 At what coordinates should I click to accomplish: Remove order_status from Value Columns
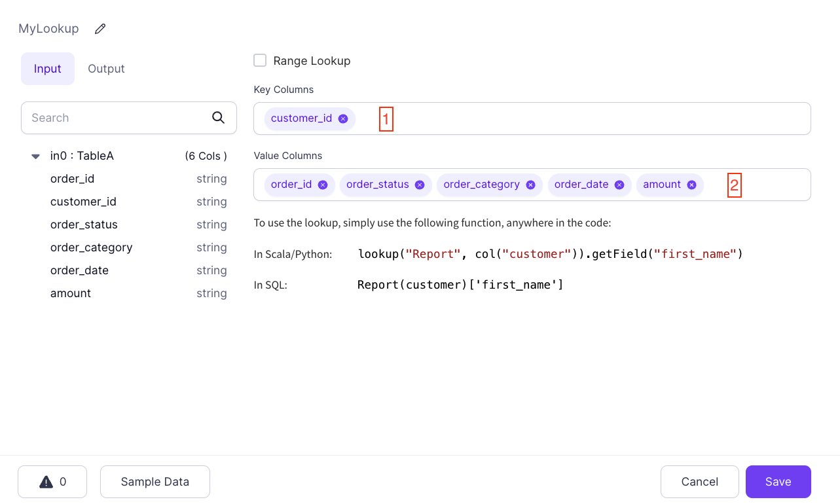coord(419,185)
